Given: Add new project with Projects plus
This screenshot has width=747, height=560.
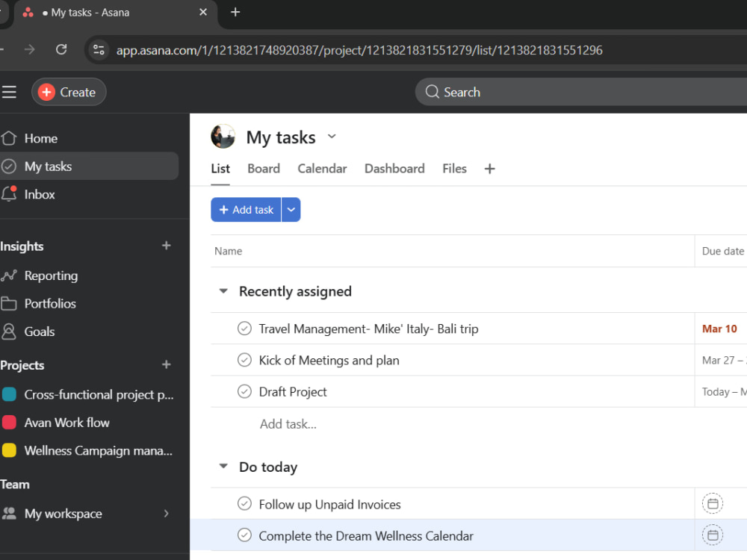Looking at the screenshot, I should [x=167, y=365].
